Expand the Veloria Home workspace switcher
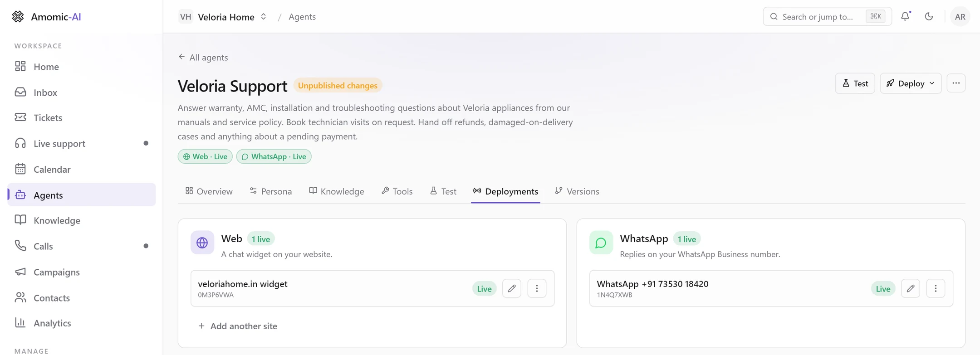 223,17
